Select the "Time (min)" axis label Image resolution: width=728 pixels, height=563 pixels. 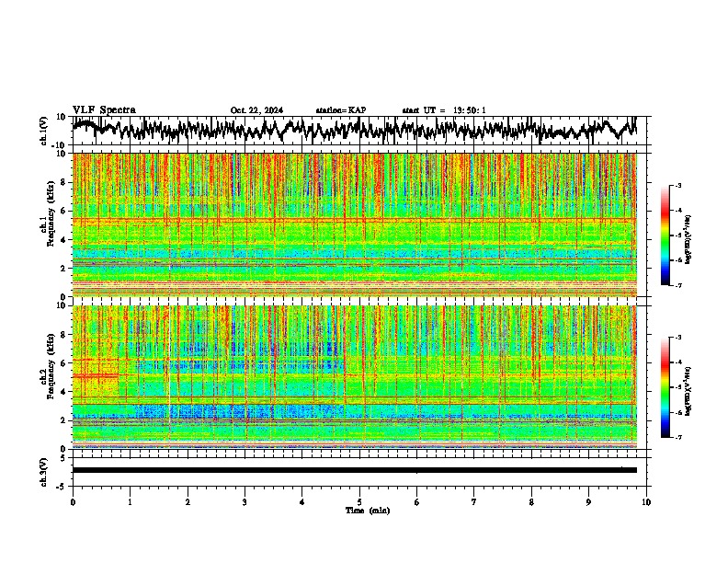pyautogui.click(x=368, y=511)
